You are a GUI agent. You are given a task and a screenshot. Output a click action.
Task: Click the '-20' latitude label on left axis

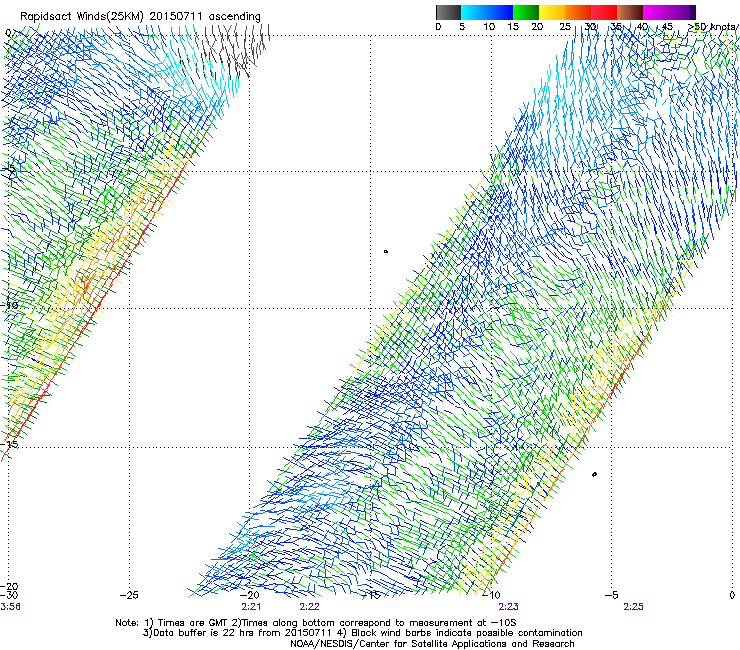point(9,586)
